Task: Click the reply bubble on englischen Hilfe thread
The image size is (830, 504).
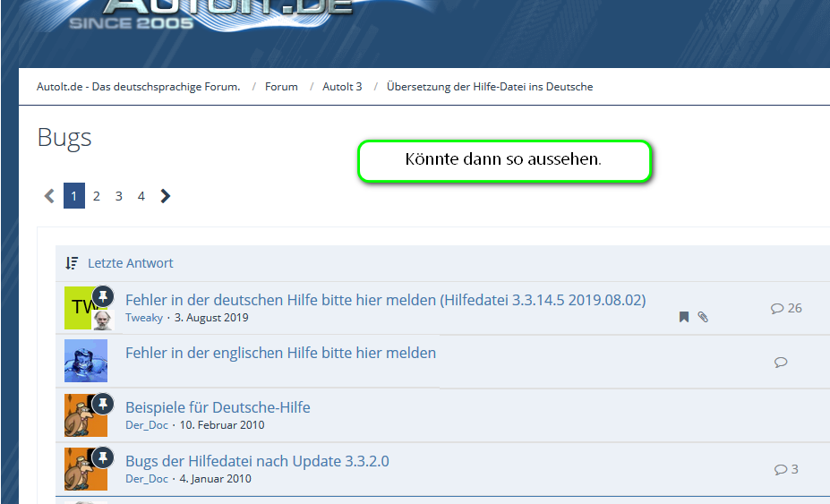Action: pyautogui.click(x=781, y=363)
